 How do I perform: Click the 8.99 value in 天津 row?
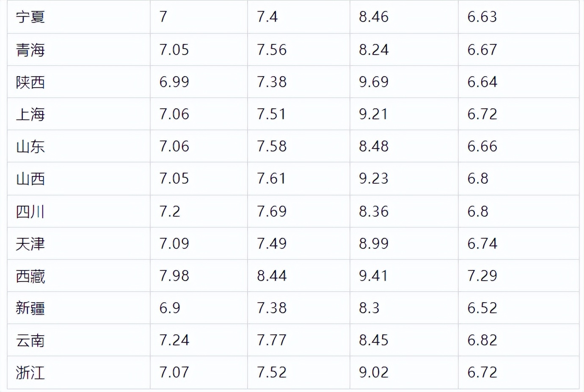(374, 243)
